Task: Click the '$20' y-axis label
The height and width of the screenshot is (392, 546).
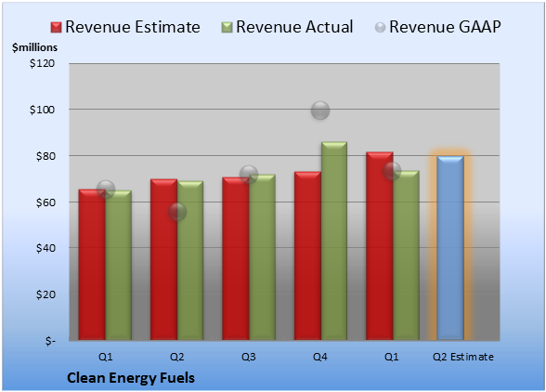Action: 45,294
